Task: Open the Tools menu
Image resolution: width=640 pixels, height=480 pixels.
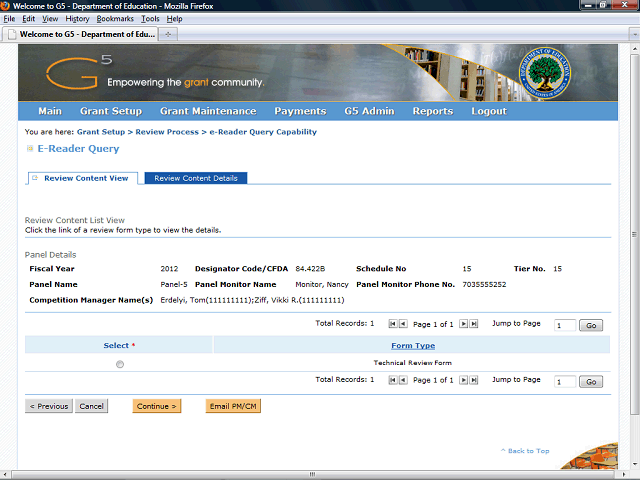Action: pos(150,19)
